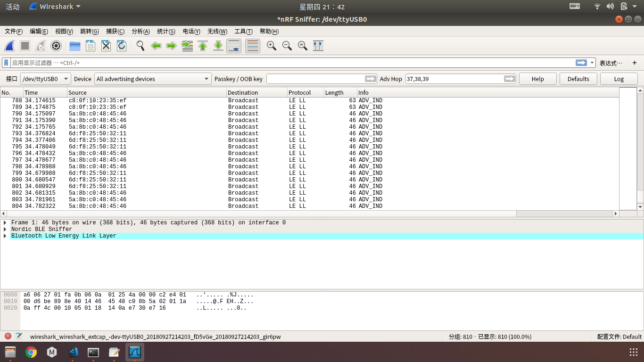Image resolution: width=644 pixels, height=362 pixels.
Task: Open the Wireshark app menu in top bar
Action: 55,7
